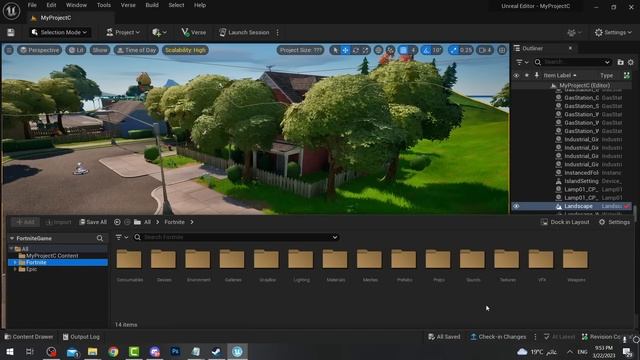This screenshot has width=640, height=360.
Task: Open the Edit menu
Action: (x=51, y=5)
